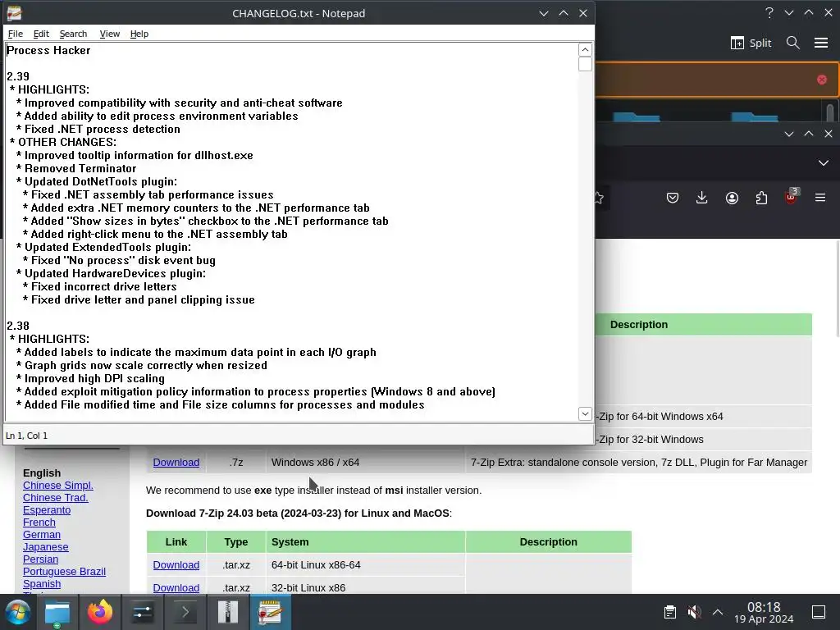840x630 pixels.
Task: Open the file manager hamburger menu
Action: pyautogui.click(x=821, y=43)
